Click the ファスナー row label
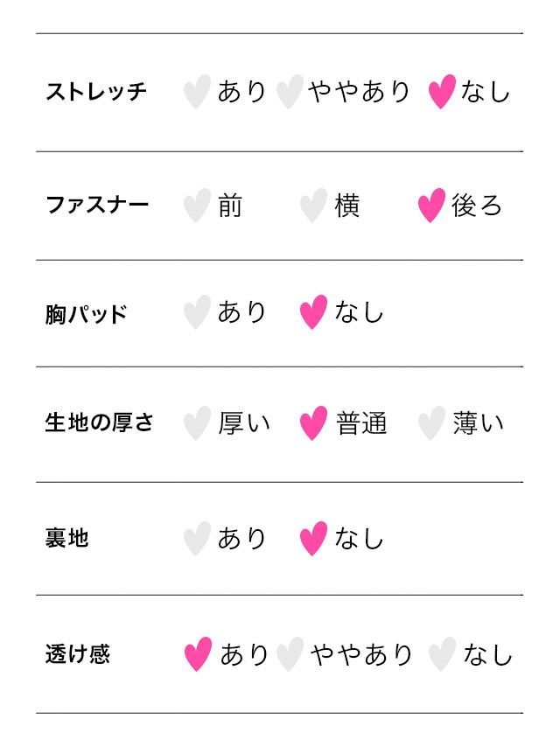The height and width of the screenshot is (747, 560). (97, 206)
